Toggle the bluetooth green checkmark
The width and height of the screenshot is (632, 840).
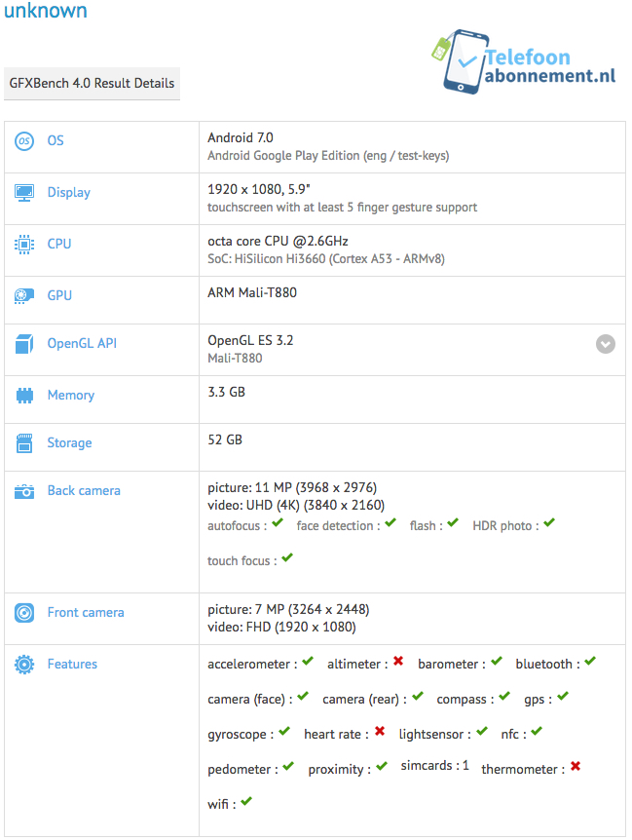click(589, 663)
